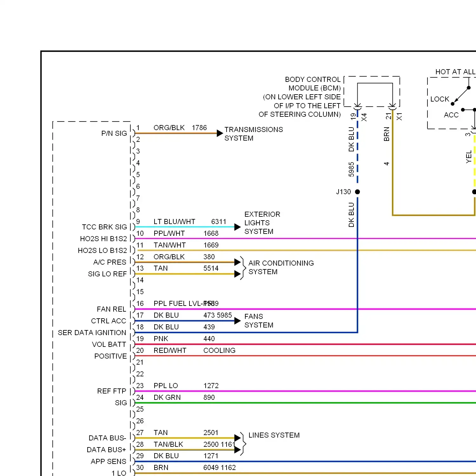Click the arrowhead pointing to FANS SYSTEM

[238, 321]
